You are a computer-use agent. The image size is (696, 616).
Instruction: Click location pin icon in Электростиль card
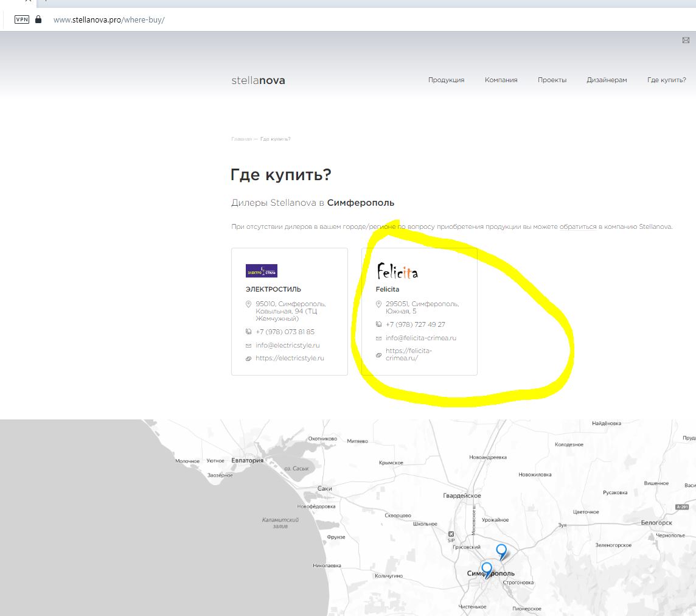coord(249,304)
